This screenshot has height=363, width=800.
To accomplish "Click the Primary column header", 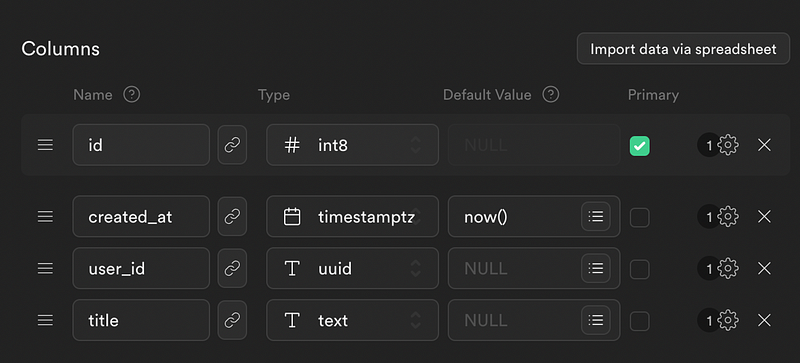I will pos(653,95).
